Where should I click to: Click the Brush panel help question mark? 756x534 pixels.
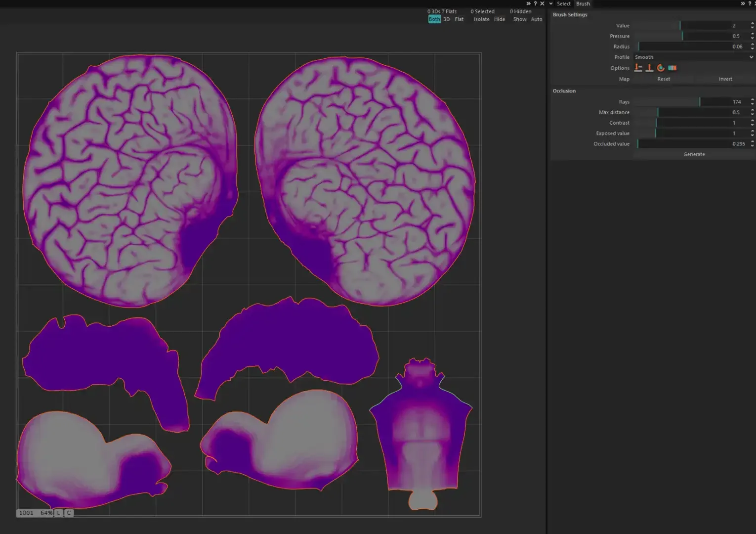749,3
